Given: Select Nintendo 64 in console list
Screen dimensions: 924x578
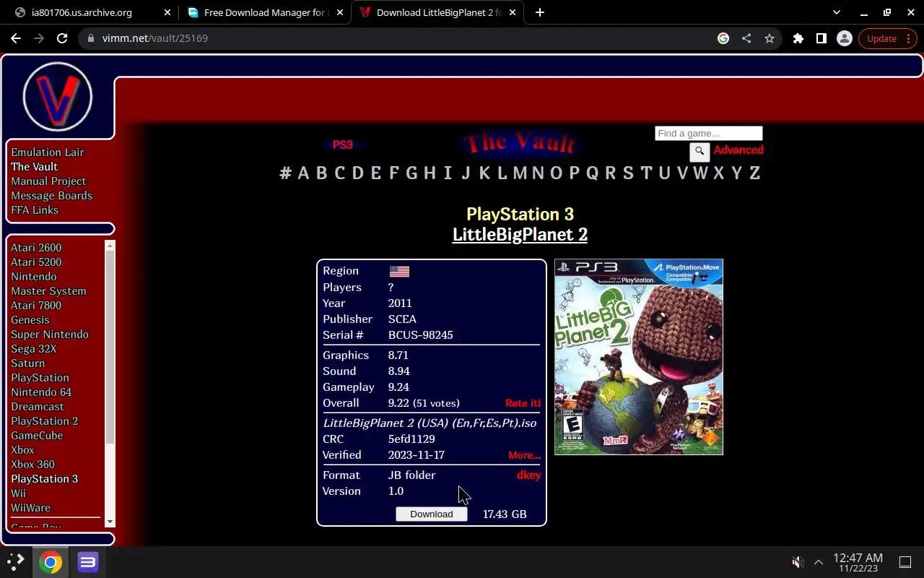Looking at the screenshot, I should click(x=41, y=392).
